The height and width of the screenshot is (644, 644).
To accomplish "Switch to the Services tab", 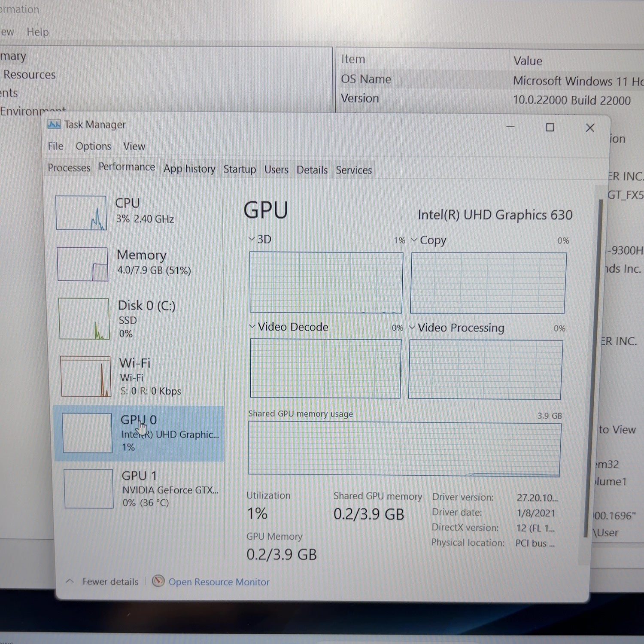I will 354,170.
